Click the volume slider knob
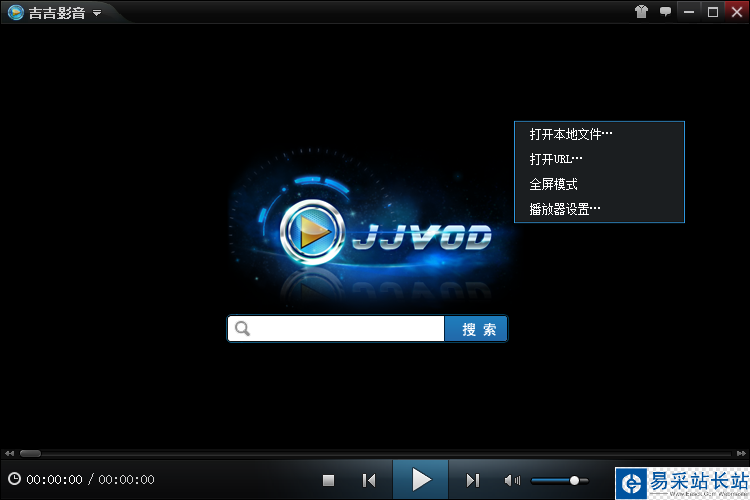Image resolution: width=750 pixels, height=500 pixels. [x=574, y=480]
